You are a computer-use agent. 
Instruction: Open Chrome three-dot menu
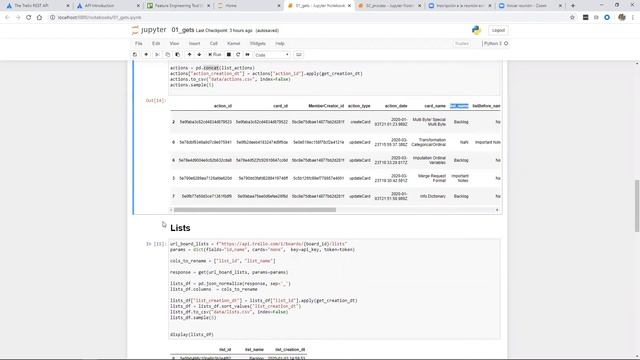coord(633,18)
